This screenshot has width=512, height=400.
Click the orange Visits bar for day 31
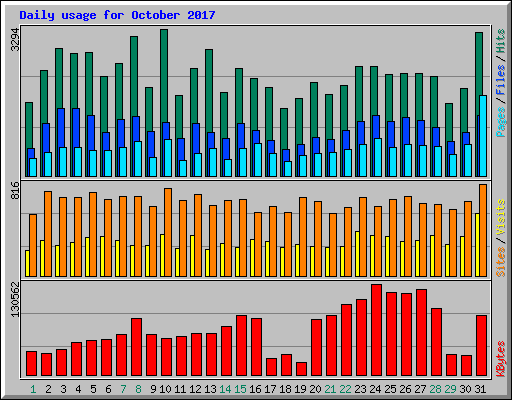[483, 231]
